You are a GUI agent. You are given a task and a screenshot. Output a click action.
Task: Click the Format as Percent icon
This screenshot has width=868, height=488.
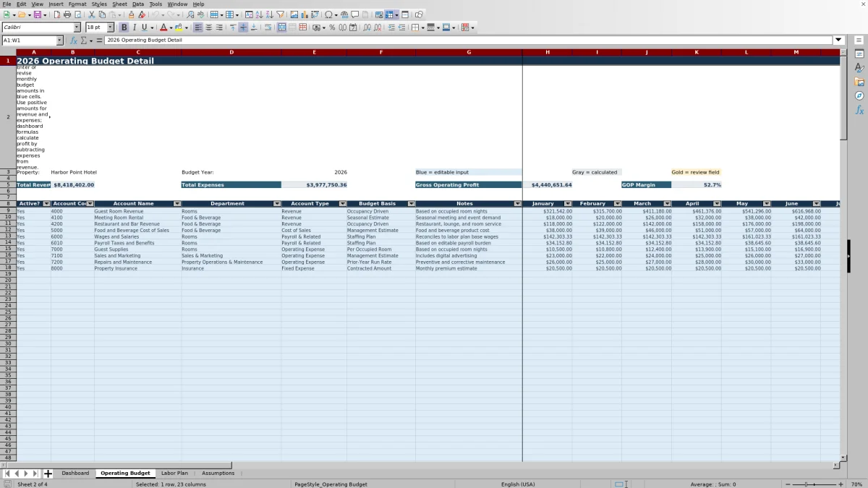[332, 27]
